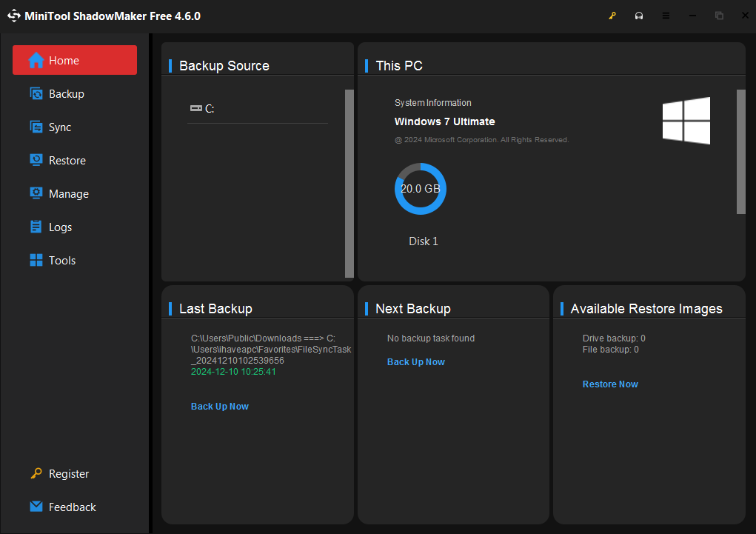Click the Windows logo in This PC

[x=686, y=121]
